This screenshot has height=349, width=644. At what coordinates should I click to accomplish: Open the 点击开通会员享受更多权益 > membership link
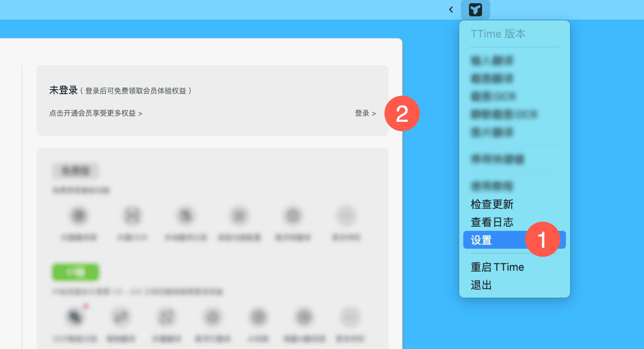96,113
